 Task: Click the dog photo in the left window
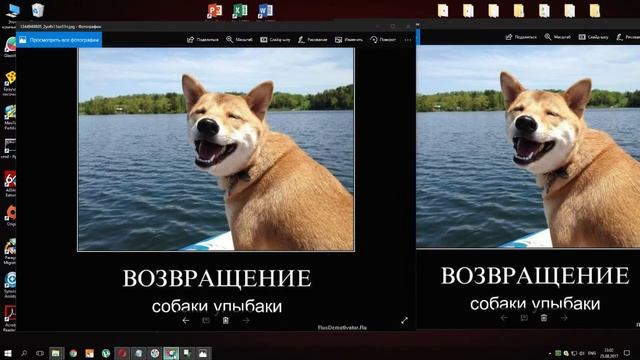coord(216,149)
